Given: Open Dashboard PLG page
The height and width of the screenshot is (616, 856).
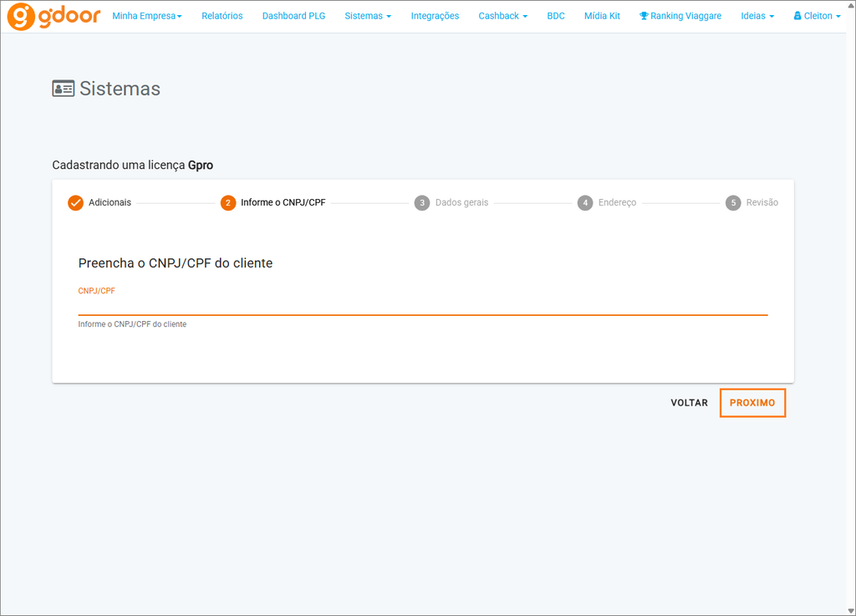Looking at the screenshot, I should (x=293, y=16).
